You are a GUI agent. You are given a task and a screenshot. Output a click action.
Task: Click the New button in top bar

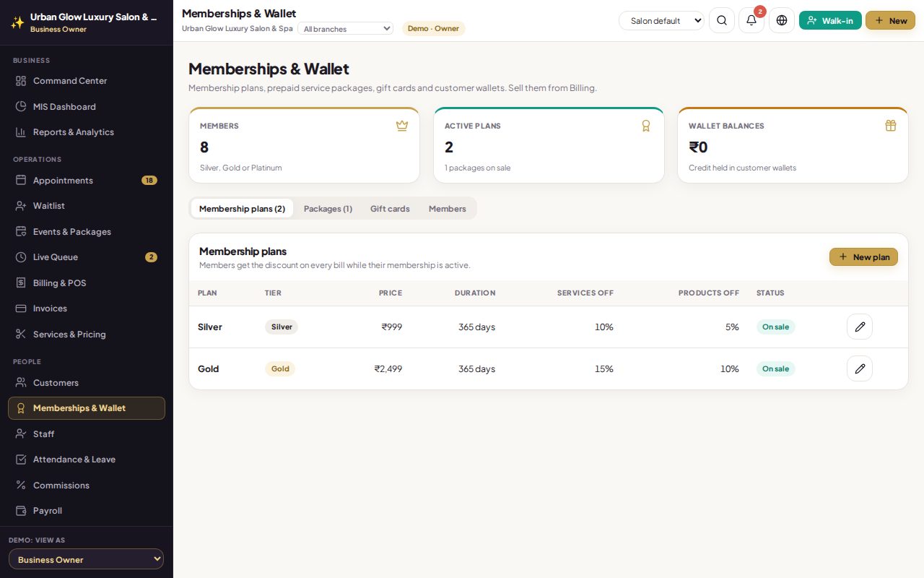pyautogui.click(x=890, y=20)
